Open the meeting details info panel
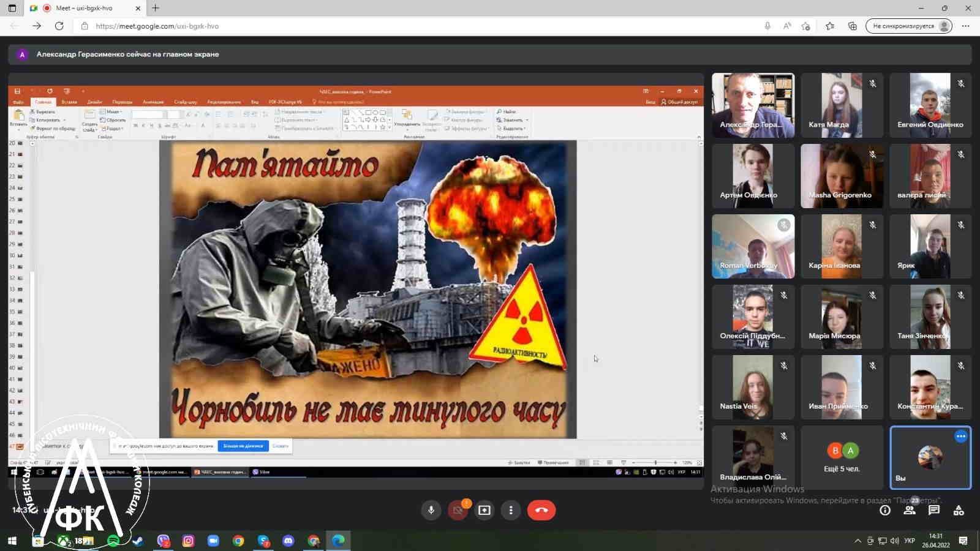 (x=885, y=510)
